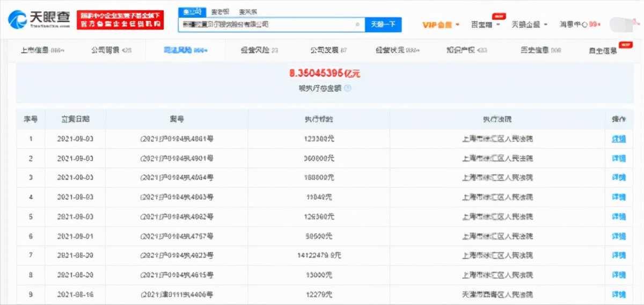Image resolution: width=644 pixels, height=305 pixels.
Task: Open 详情 link for row 2
Action: pyautogui.click(x=619, y=158)
